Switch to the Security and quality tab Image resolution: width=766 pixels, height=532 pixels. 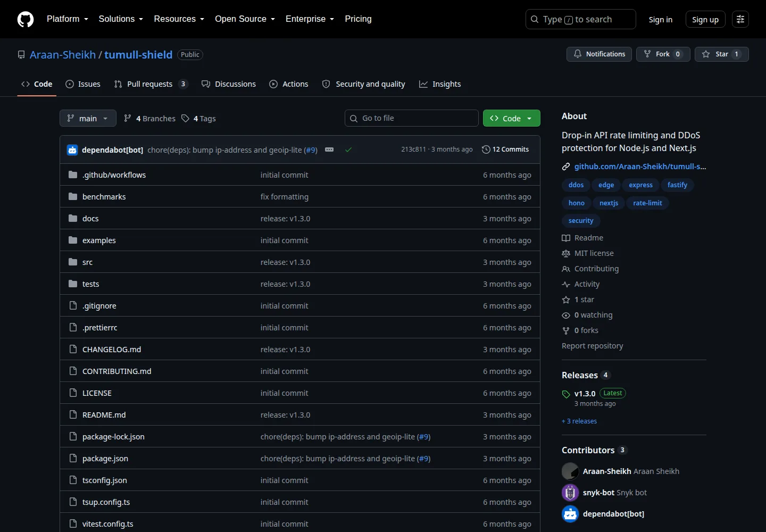click(364, 84)
